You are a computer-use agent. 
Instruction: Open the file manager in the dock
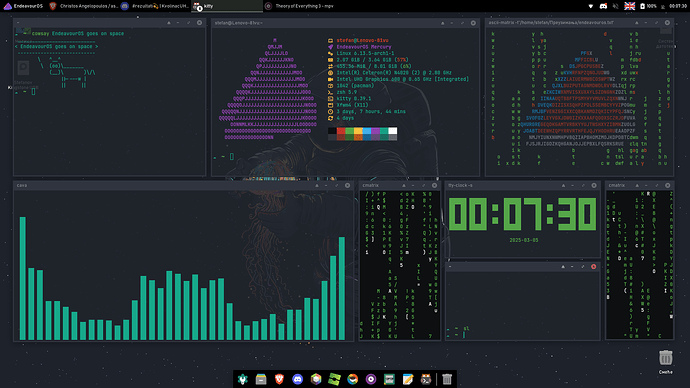(x=261, y=379)
